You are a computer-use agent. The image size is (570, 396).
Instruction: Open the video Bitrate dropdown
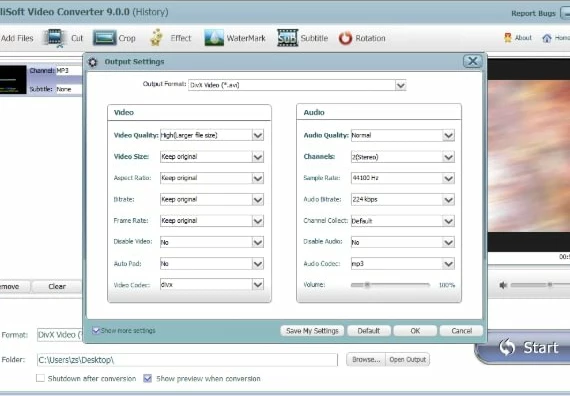click(258, 200)
